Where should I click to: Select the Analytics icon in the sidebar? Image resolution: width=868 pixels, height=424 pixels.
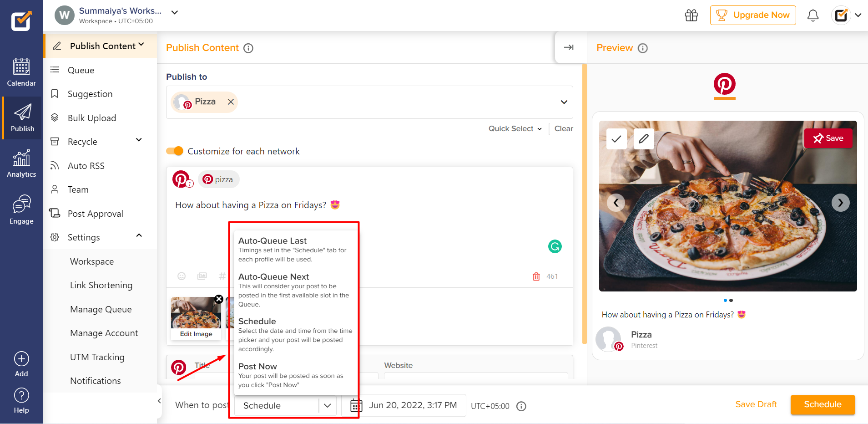pyautogui.click(x=21, y=163)
